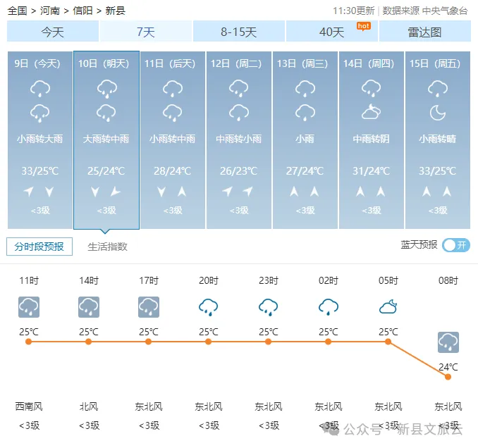Viewport: 478px width, 448px height.
Task: Click daytime rain icon for 15日
Action: pyautogui.click(x=438, y=89)
